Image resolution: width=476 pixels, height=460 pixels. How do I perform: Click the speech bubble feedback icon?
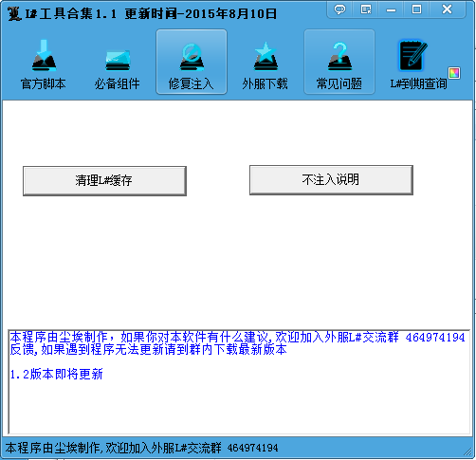pos(339,9)
